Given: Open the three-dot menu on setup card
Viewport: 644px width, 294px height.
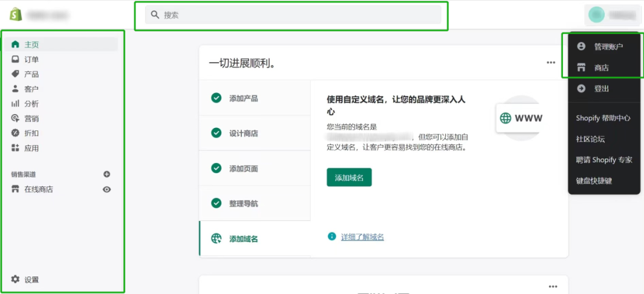Looking at the screenshot, I should (x=551, y=62).
